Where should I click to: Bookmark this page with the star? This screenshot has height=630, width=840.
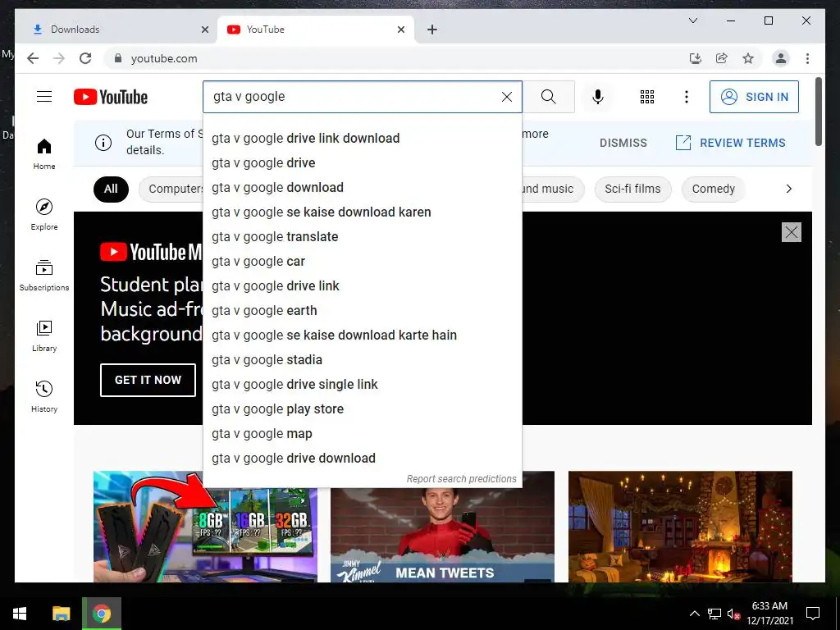click(x=748, y=58)
